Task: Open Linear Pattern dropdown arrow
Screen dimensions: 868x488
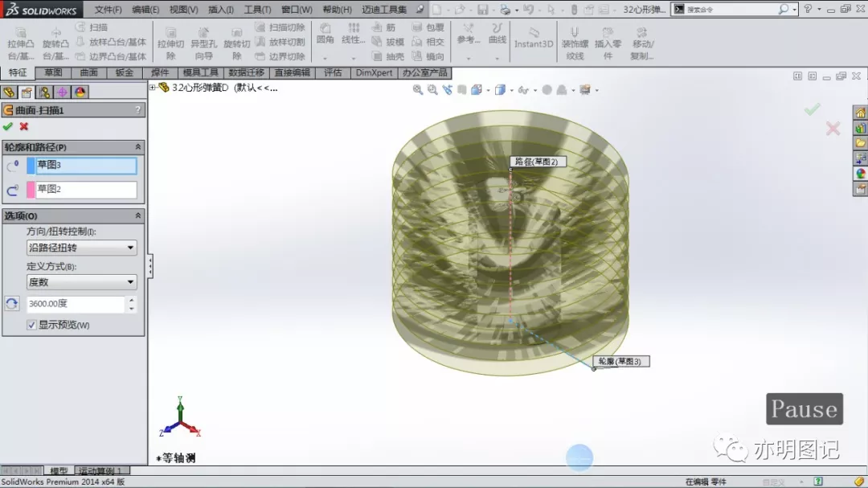Action: 353,58
